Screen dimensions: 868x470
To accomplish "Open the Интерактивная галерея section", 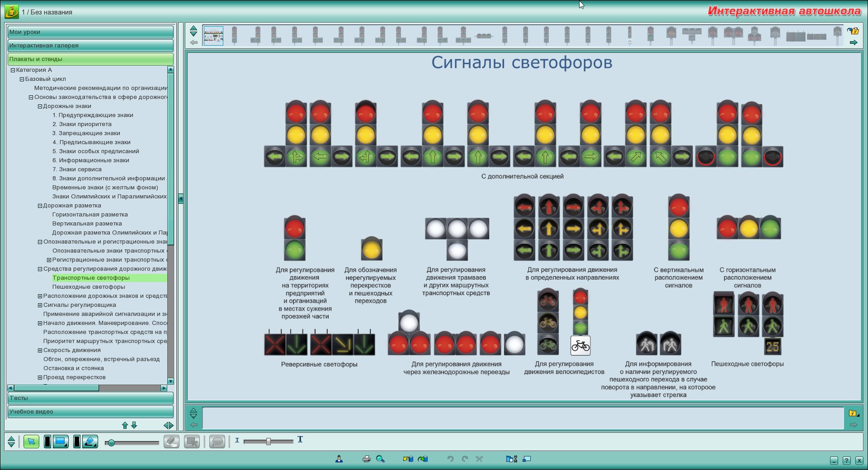I will point(90,45).
